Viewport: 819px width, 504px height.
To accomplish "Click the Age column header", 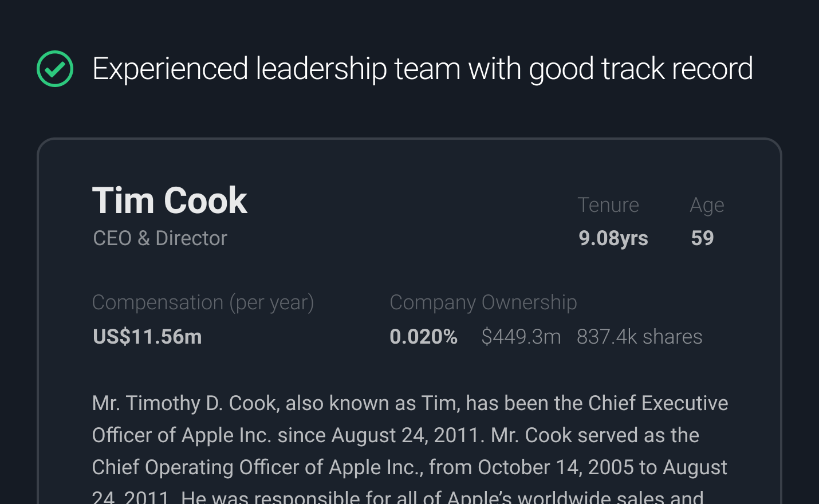I will [707, 204].
